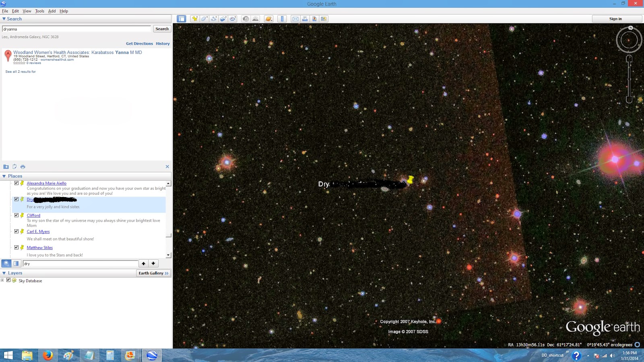This screenshot has width=644, height=362.
Task: Uncheck the Matthew Stiles placemark
Action: pos(17,247)
